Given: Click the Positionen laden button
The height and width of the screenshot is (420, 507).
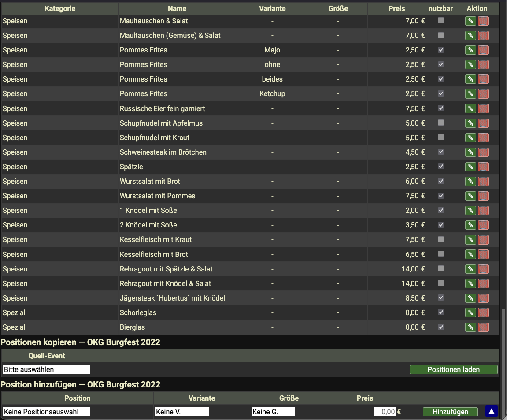Looking at the screenshot, I should [x=453, y=369].
